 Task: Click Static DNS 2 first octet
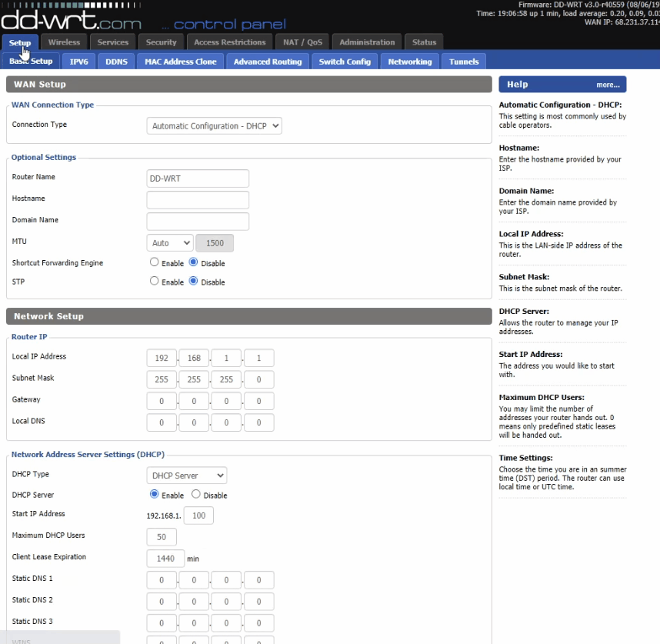pyautogui.click(x=162, y=602)
